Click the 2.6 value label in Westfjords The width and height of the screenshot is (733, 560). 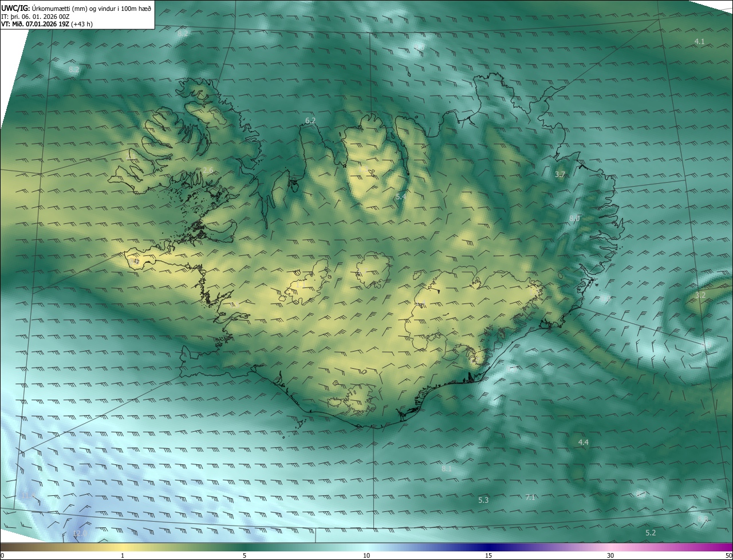click(208, 171)
